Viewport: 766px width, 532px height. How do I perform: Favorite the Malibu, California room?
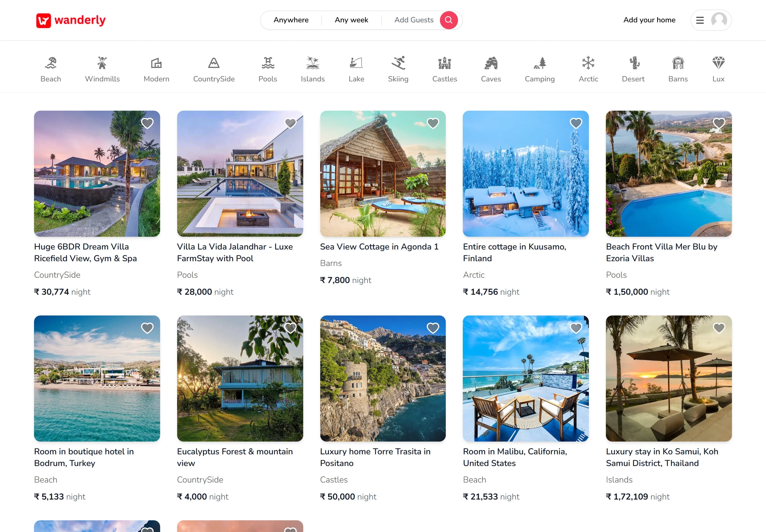tap(576, 328)
